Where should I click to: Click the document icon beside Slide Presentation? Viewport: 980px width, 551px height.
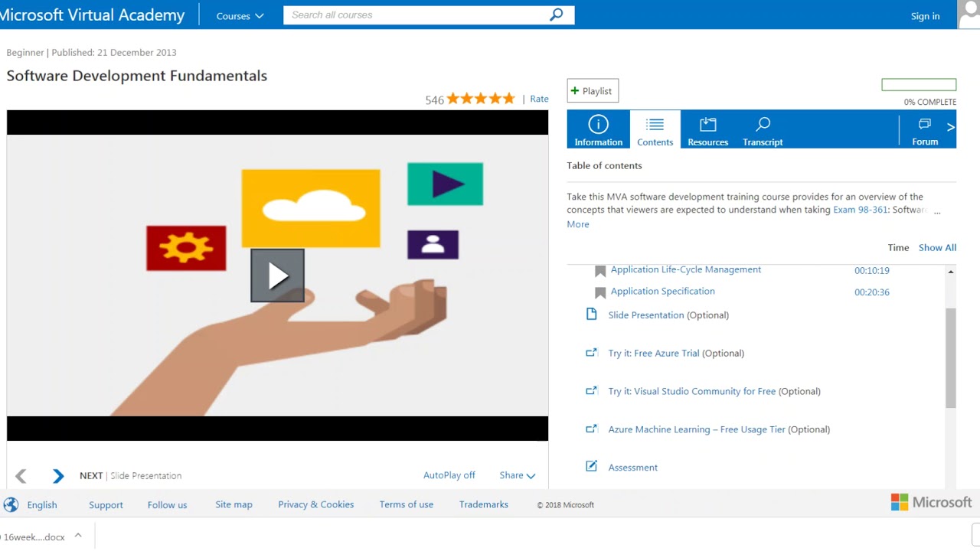pyautogui.click(x=591, y=315)
